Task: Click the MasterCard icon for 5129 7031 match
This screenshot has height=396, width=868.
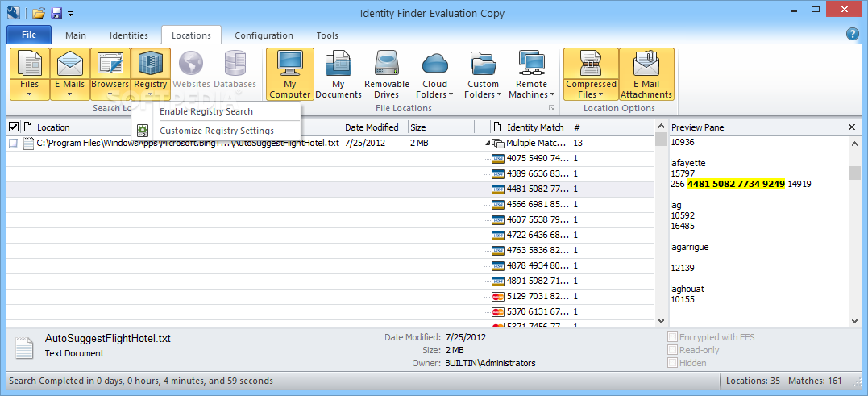Action: 497,296
